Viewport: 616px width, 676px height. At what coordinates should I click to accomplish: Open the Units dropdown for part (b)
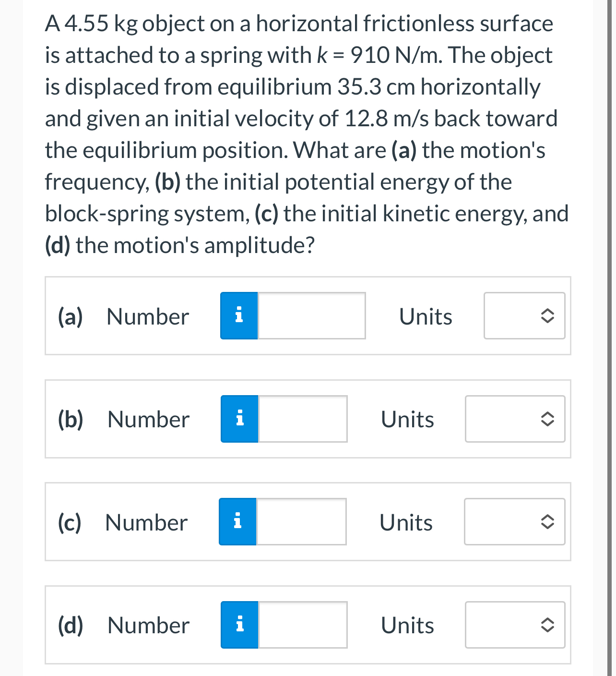515,419
